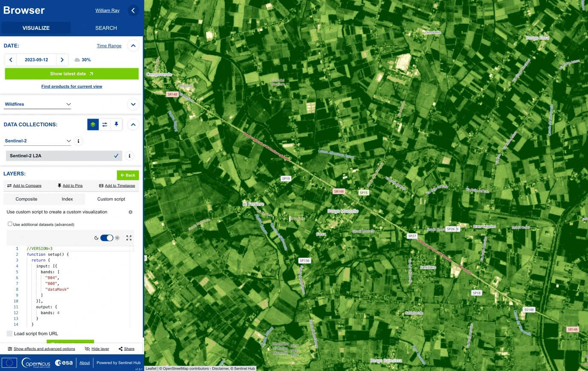
Task: Enable Use additional datasets checkbox
Action: click(x=10, y=224)
